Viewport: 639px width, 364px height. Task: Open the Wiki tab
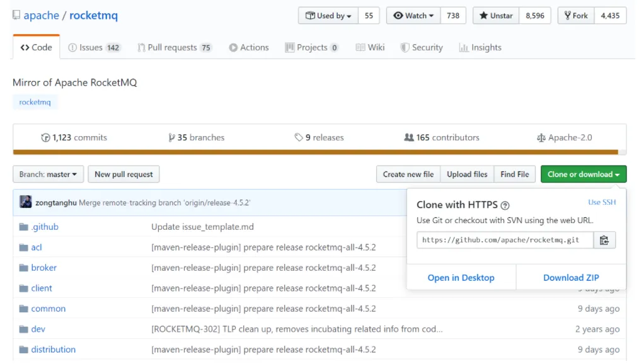coord(370,47)
